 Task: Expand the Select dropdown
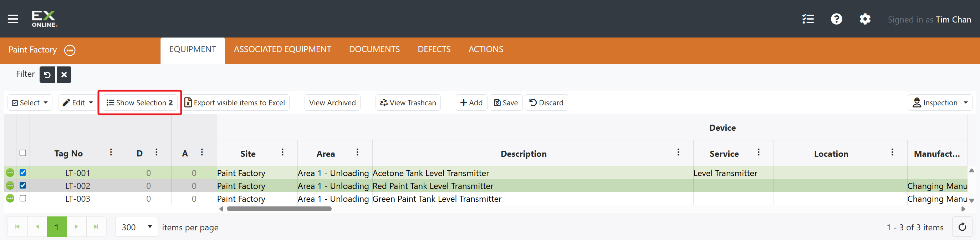(30, 102)
